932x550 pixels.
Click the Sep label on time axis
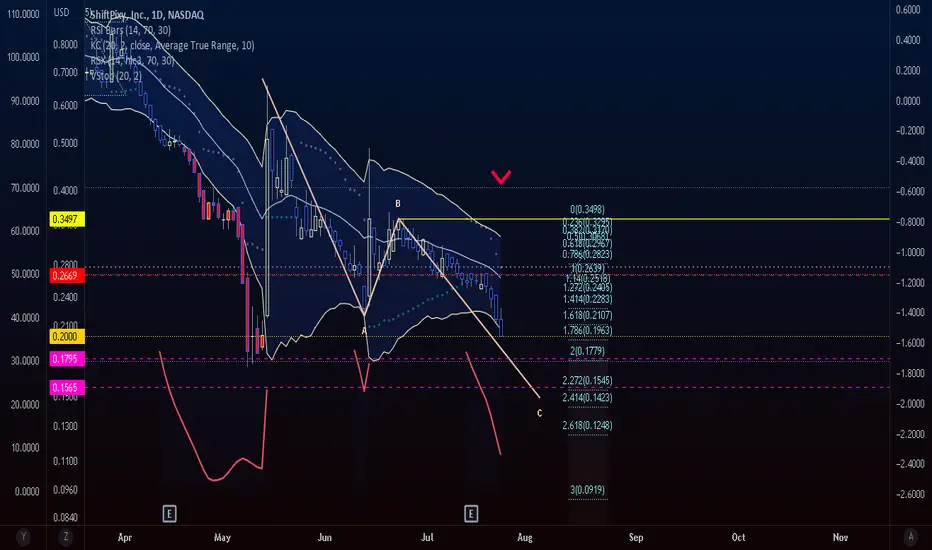[636, 538]
